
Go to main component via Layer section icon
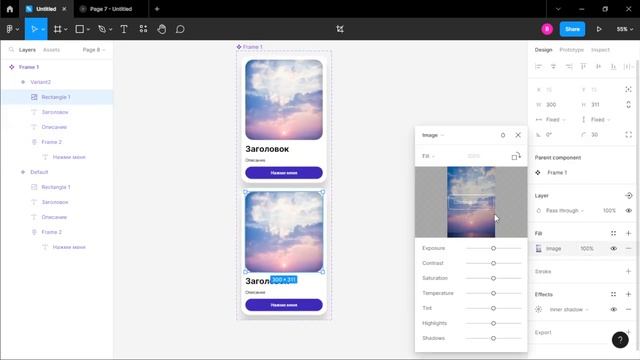628,196
